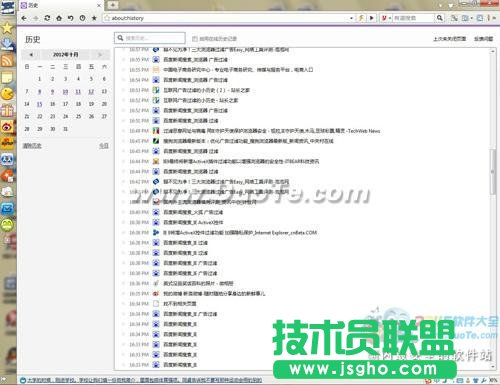Select day 12 in the calendar
The image size is (500, 385).
pyautogui.click(x=91, y=92)
